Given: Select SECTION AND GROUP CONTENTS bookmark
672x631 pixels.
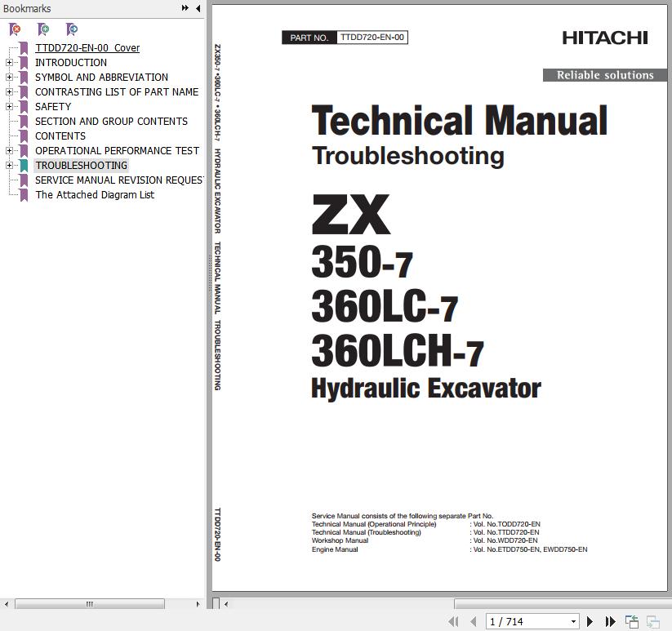Looking at the screenshot, I should tap(111, 122).
